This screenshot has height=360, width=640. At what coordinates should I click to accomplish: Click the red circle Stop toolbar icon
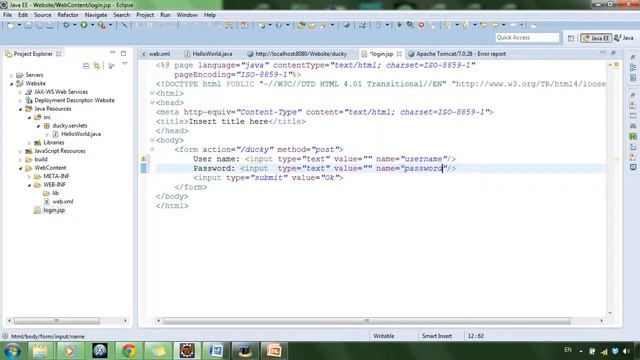[x=421, y=25]
